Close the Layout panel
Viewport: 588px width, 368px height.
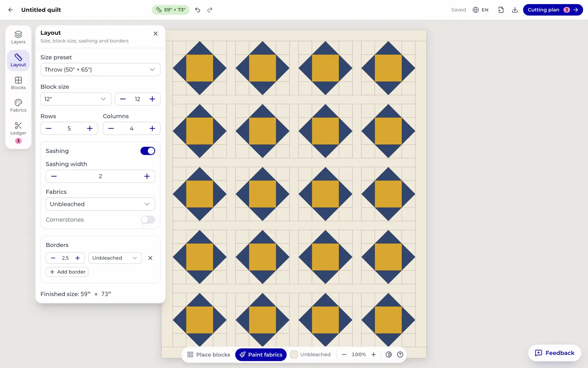(x=156, y=34)
